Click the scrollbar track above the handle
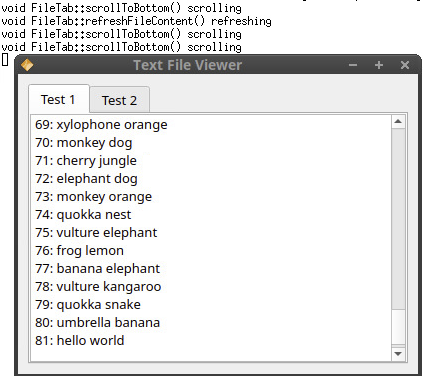This screenshot has height=387, width=428. [x=398, y=219]
